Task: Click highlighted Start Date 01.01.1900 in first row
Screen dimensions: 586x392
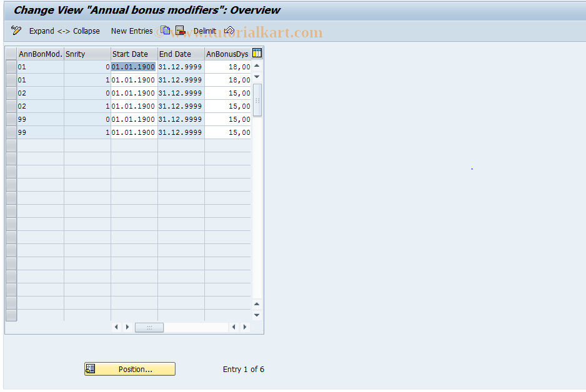Action: coord(134,67)
